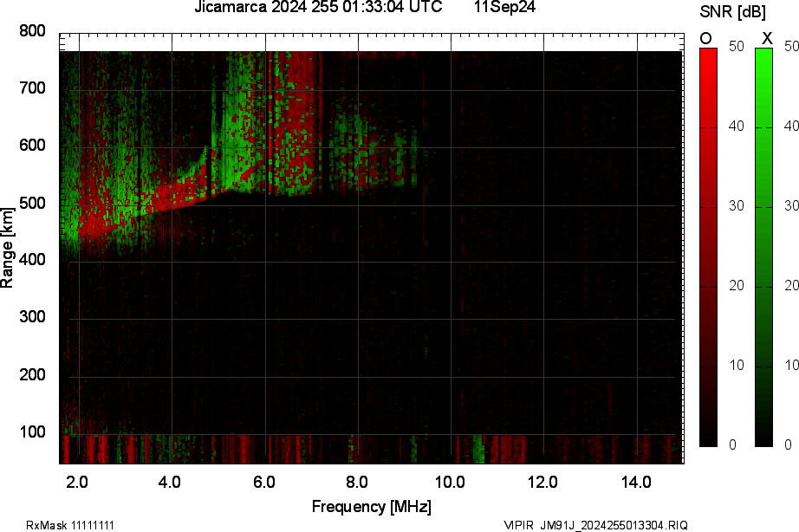799x532 pixels.
Task: Click the 14.0 tick on frequency axis
Action: pos(636,482)
